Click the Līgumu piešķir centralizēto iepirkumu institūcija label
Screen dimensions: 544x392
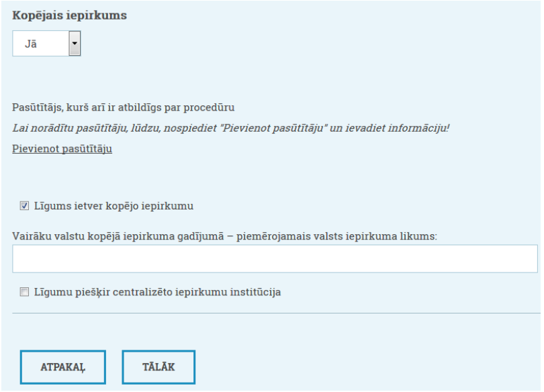[157, 292]
